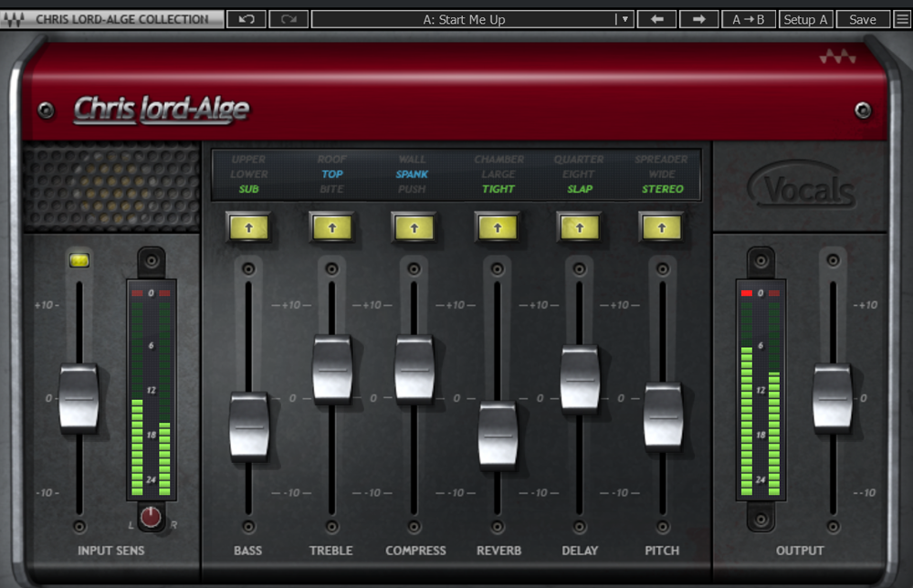Reset the output clip indicator red LED
913x588 pixels.
[747, 293]
